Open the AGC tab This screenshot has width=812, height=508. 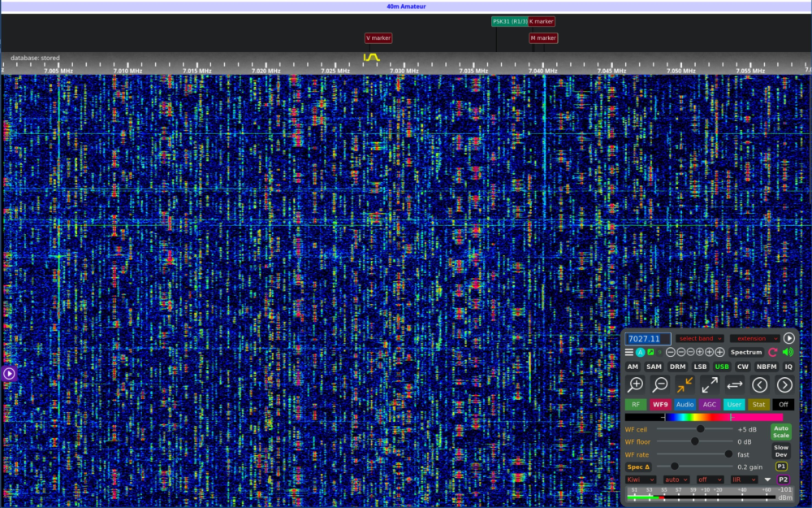[x=710, y=404]
